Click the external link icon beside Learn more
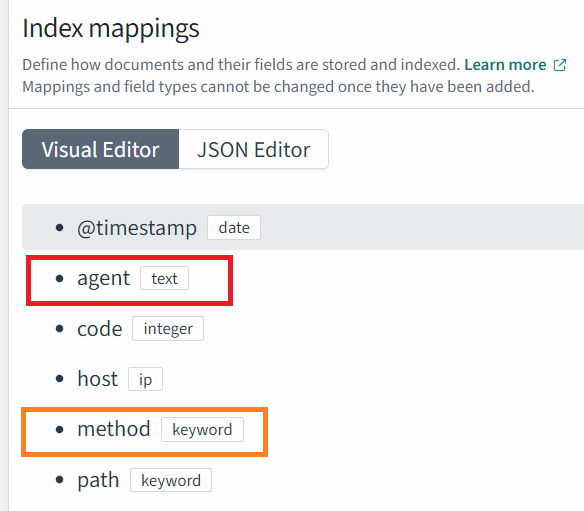584x511 pixels. point(560,65)
